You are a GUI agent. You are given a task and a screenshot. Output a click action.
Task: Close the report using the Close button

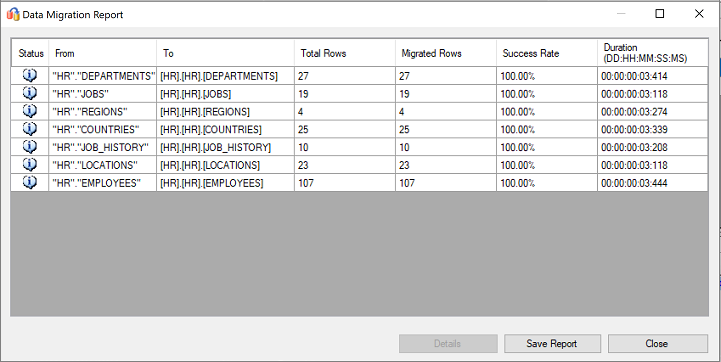(658, 344)
